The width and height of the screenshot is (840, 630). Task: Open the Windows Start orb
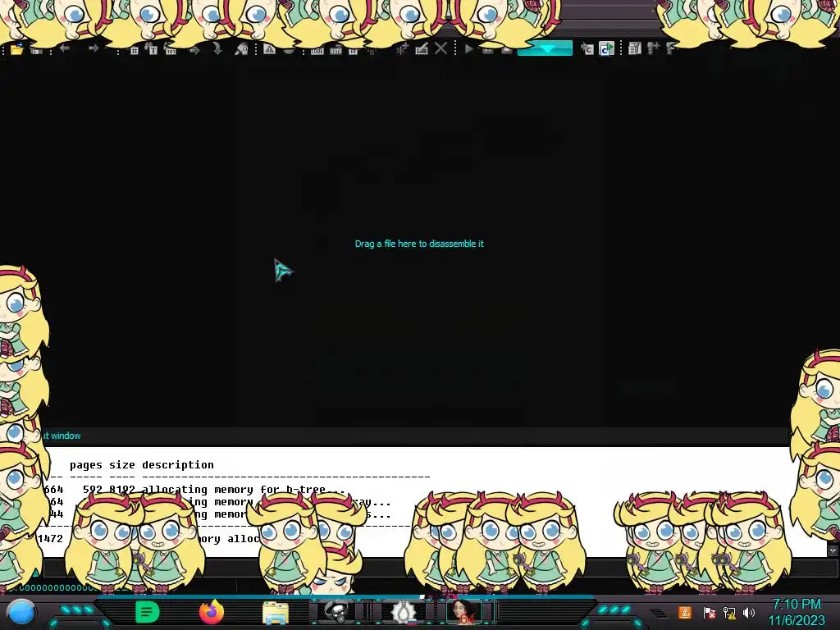coord(21,612)
